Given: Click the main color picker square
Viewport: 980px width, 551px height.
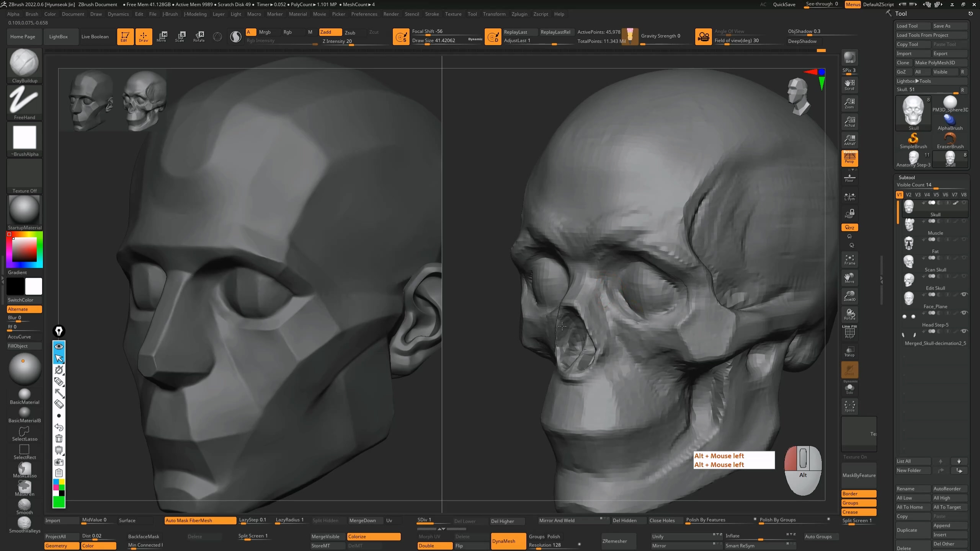Looking at the screenshot, I should coord(24,249).
